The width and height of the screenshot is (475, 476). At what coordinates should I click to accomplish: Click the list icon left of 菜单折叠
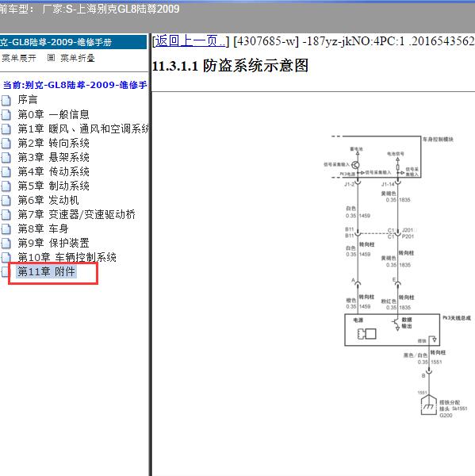(x=51, y=58)
